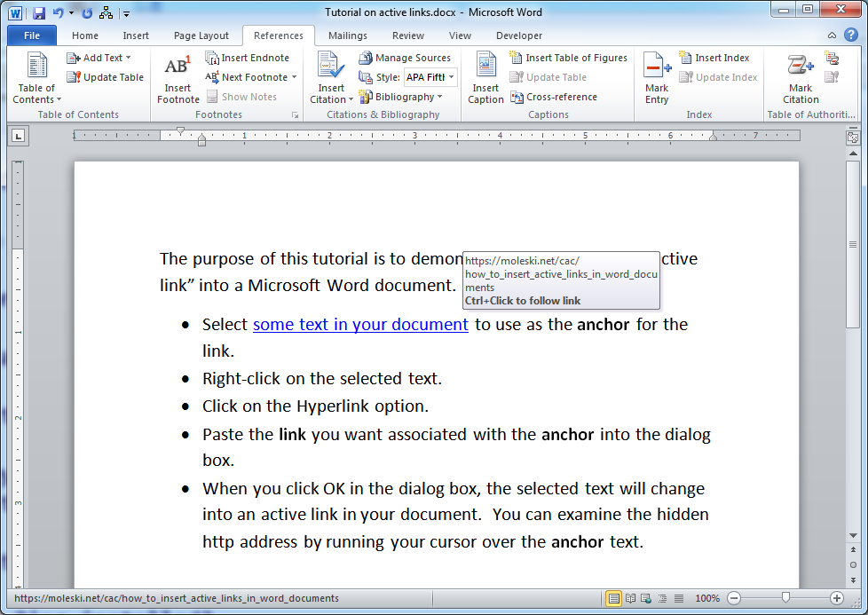Click Insert Endnote
The width and height of the screenshot is (868, 615).
tap(247, 58)
